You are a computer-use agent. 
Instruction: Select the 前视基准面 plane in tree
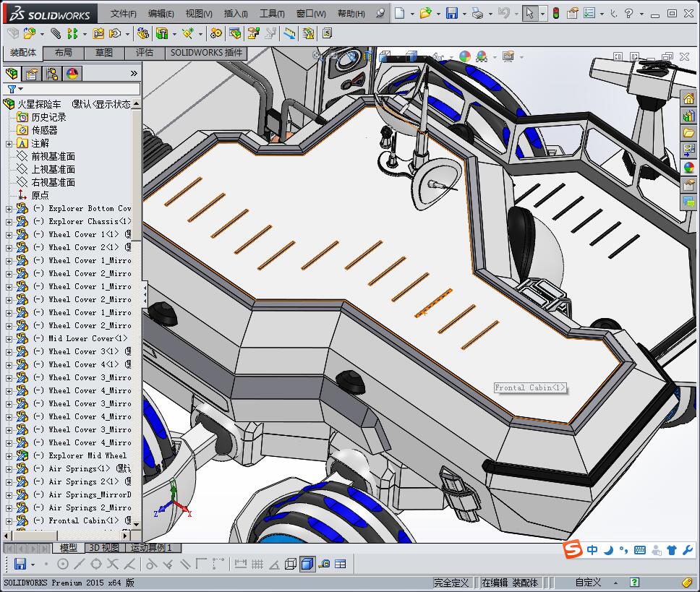pyautogui.click(x=53, y=156)
